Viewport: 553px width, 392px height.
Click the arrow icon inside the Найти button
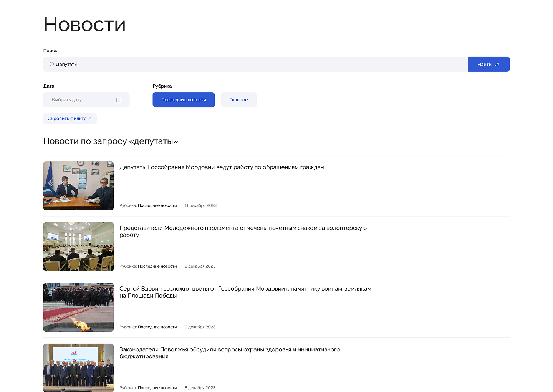pyautogui.click(x=497, y=64)
